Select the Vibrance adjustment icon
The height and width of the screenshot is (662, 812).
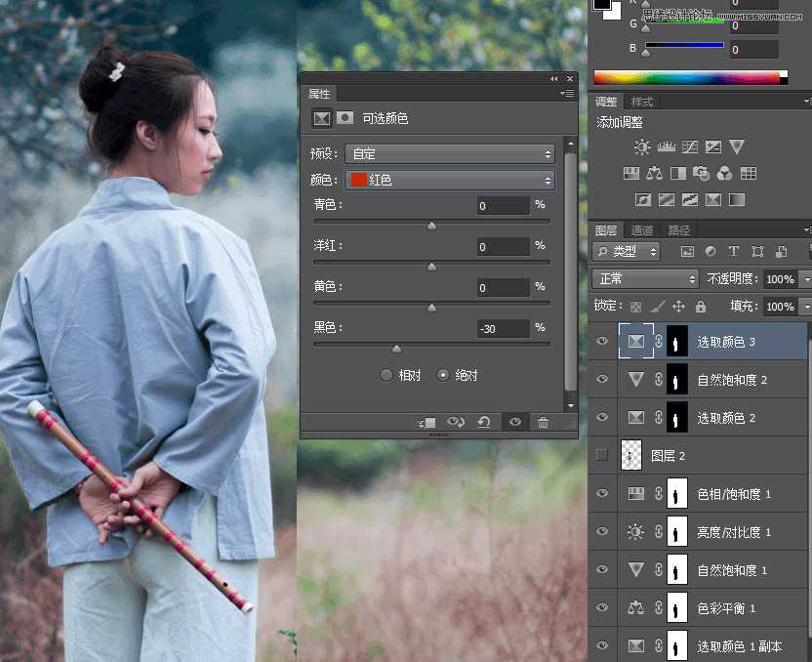(x=737, y=146)
